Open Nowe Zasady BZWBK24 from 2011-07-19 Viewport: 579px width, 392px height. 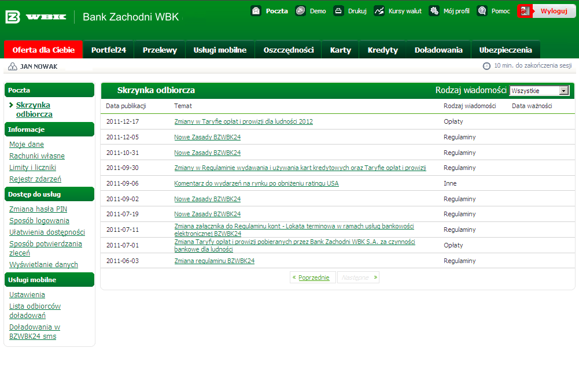[207, 214]
